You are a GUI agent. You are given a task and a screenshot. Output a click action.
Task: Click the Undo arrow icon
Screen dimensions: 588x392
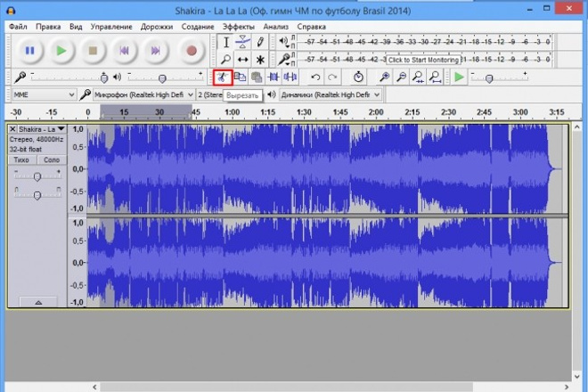pyautogui.click(x=315, y=78)
